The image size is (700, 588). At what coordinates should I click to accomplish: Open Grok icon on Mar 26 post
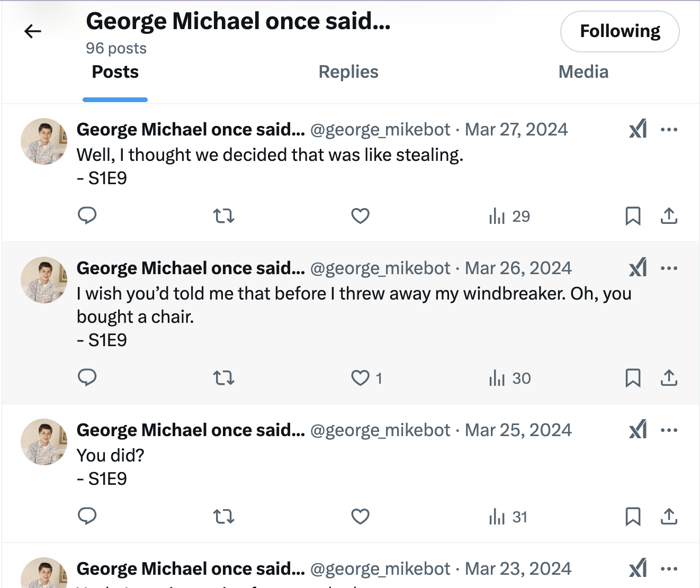click(x=638, y=268)
